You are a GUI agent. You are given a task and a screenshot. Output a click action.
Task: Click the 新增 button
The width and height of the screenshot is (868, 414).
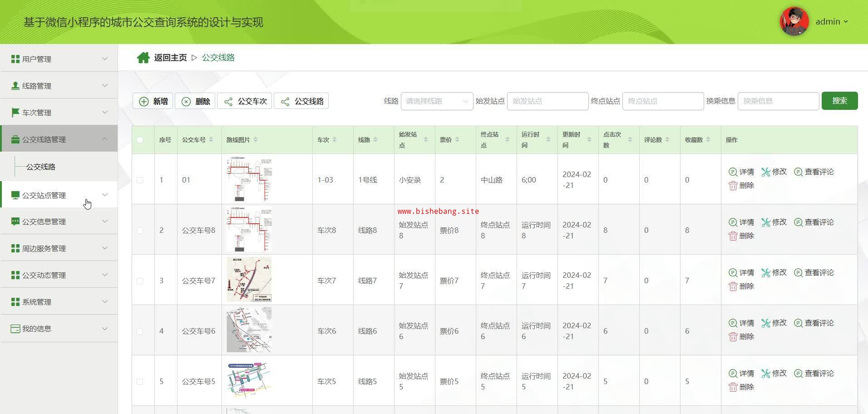point(153,101)
